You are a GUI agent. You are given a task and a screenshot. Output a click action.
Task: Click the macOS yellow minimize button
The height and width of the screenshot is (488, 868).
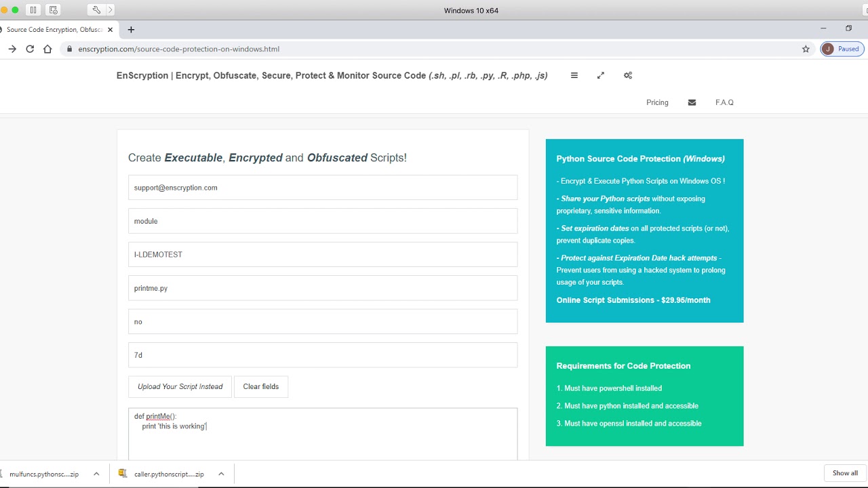pos(3,10)
